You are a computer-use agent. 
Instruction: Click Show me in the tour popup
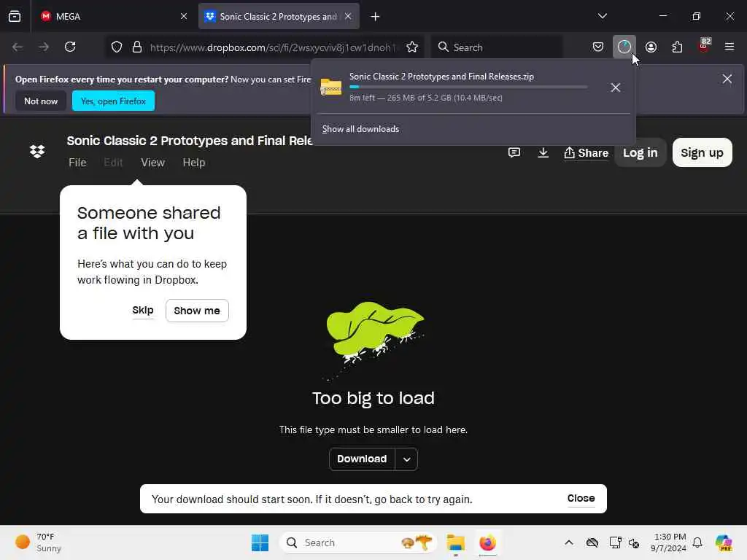coord(197,311)
